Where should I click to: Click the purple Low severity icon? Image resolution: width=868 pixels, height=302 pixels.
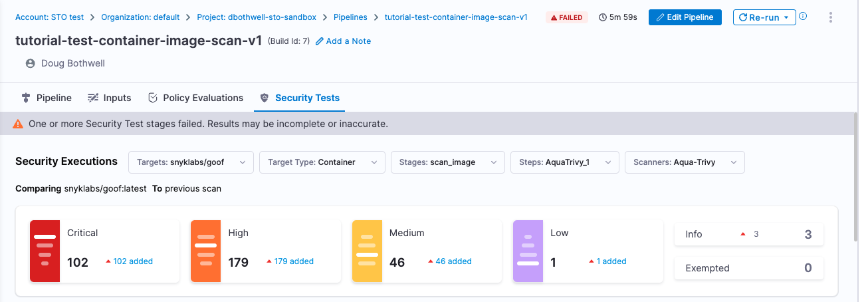tap(528, 251)
